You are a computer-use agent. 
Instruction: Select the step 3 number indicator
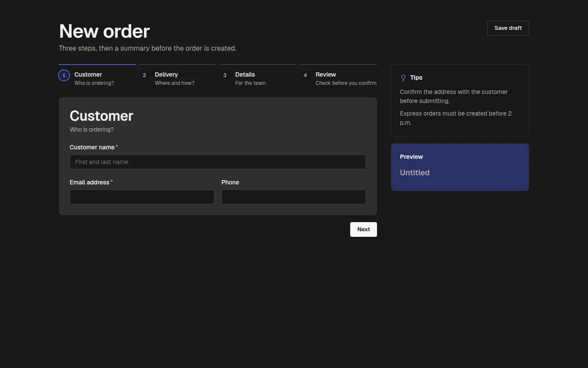(x=225, y=75)
